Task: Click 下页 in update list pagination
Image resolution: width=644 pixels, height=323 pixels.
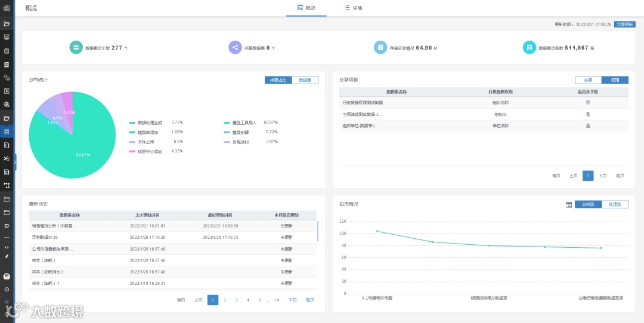Action: coord(292,300)
